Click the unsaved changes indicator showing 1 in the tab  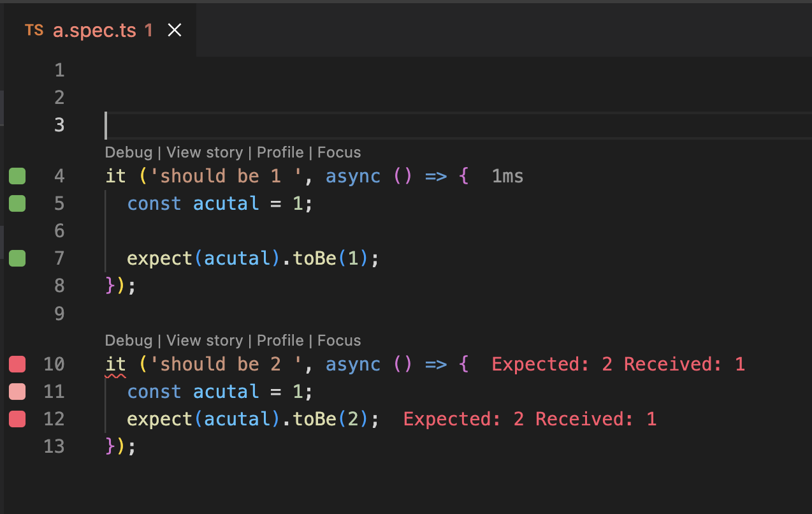pyautogui.click(x=148, y=29)
